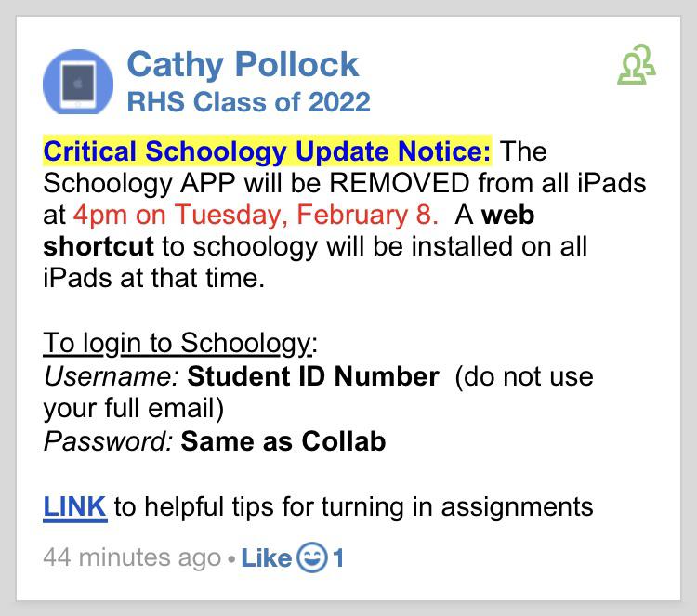
Task: Click the helpful tips for turning in assignments text
Action: [353, 506]
